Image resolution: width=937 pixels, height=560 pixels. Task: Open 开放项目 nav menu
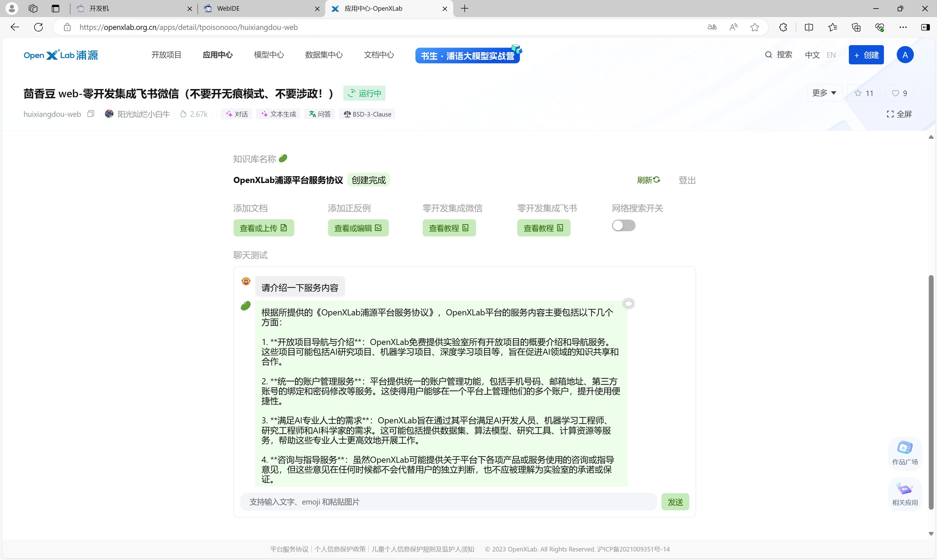pos(167,55)
